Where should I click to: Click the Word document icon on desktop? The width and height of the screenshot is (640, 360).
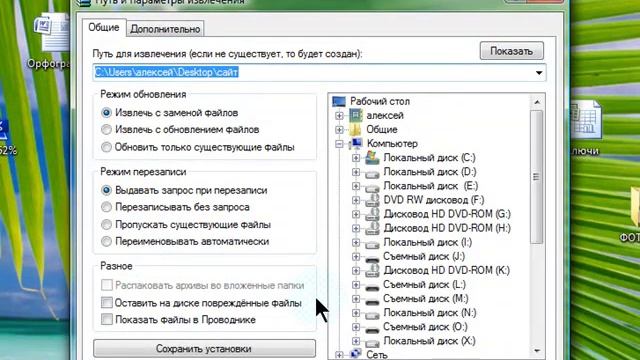click(x=52, y=33)
